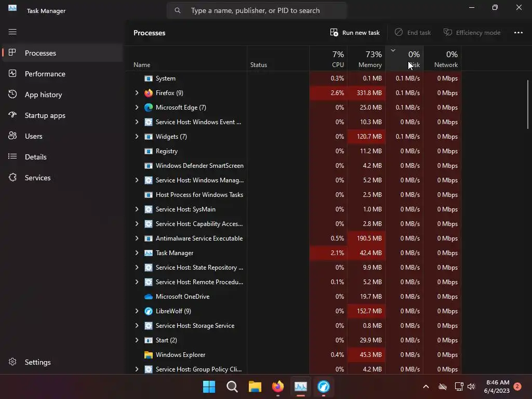Click the System process icon

coord(149,78)
